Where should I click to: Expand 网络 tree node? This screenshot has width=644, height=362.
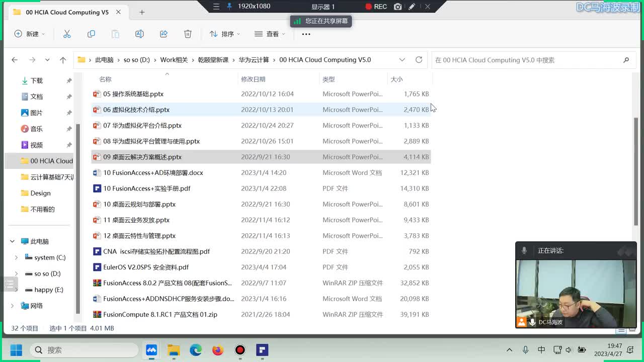pos(13,306)
